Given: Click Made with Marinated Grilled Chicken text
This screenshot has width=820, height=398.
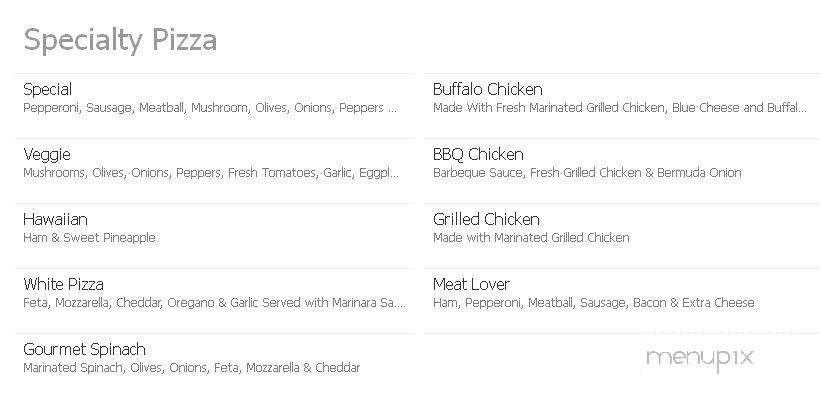Looking at the screenshot, I should tap(531, 238).
